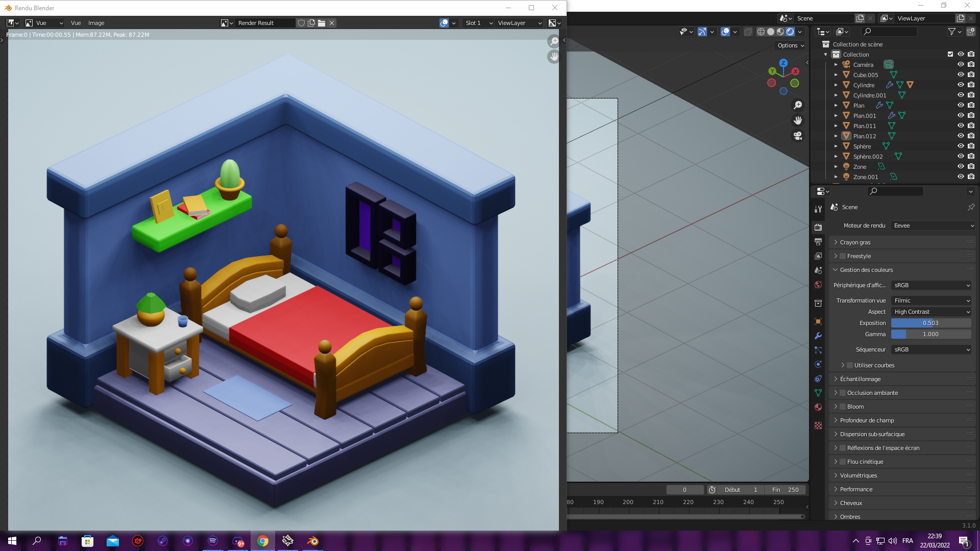Open the Vue menu next to Image
This screenshot has width=980, height=551.
tap(76, 23)
